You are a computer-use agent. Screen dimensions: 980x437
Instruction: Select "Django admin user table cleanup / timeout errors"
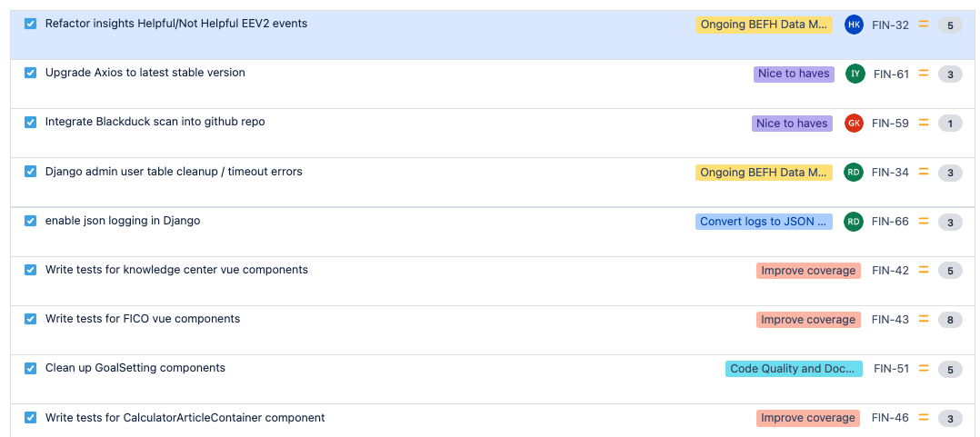[174, 172]
